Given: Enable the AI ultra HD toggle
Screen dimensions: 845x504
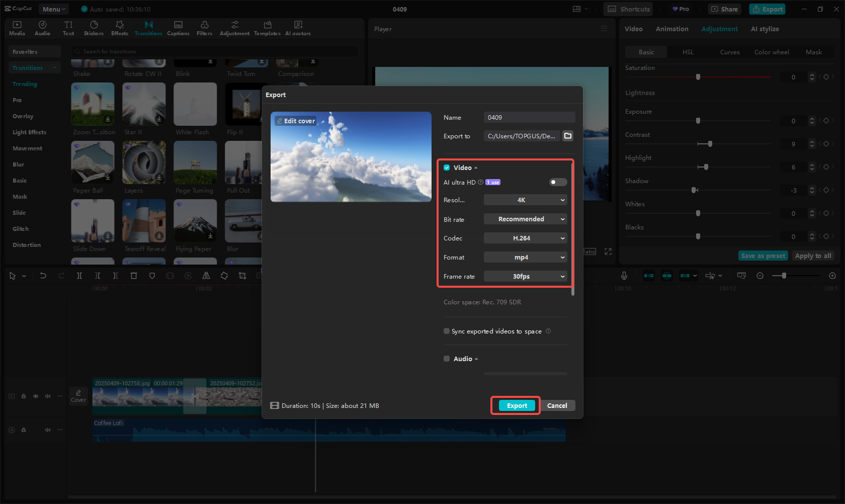Looking at the screenshot, I should point(558,182).
